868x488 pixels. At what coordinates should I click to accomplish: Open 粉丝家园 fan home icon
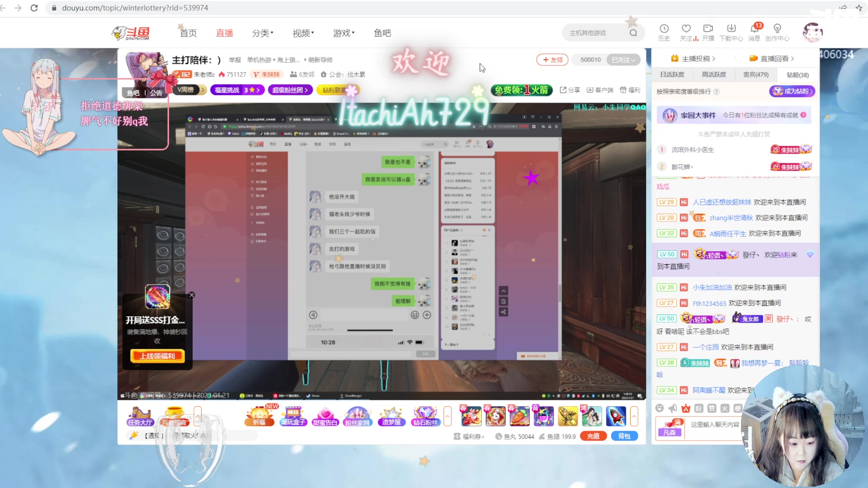click(x=357, y=416)
